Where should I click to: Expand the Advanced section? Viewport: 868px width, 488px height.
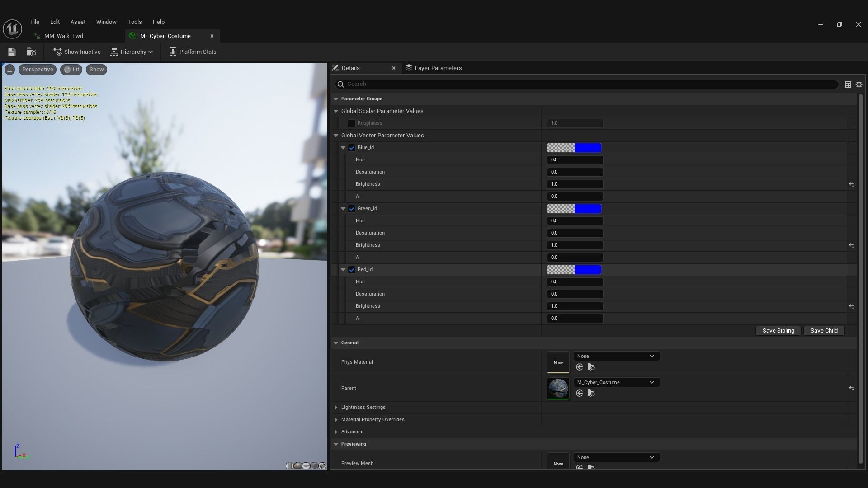point(336,432)
